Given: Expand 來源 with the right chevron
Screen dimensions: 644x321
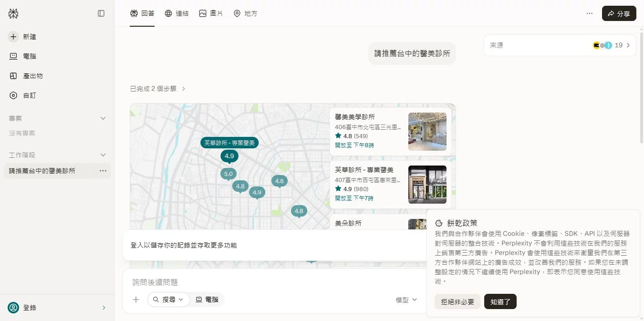Looking at the screenshot, I should coord(628,45).
